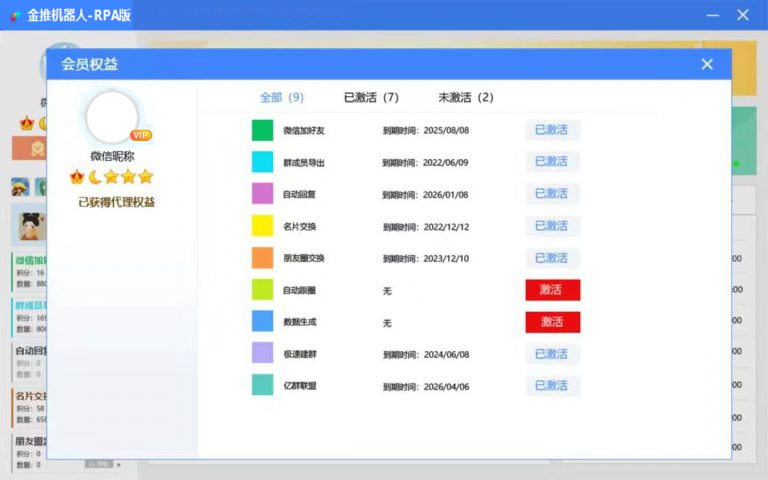Click the teal 亿群联盟 square icon
Viewport: 768px width, 480px height.
[x=263, y=385]
